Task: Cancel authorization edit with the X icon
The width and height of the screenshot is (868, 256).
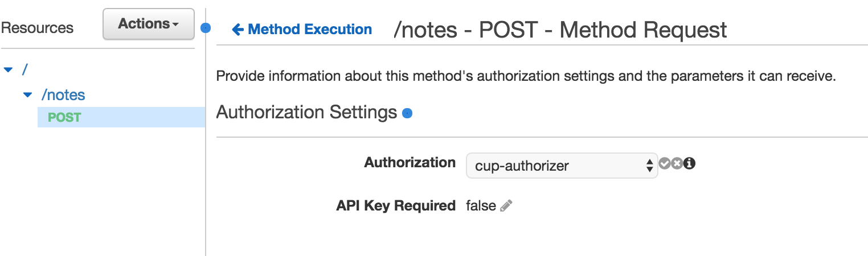Action: (677, 164)
